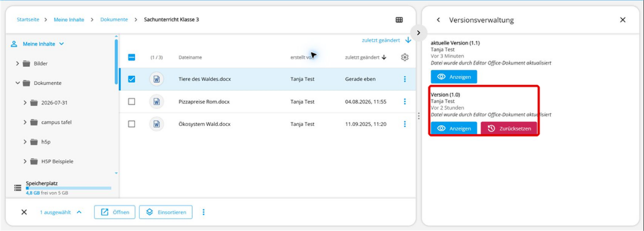Go to Meine Inhalte breadcrumb
The image size is (644, 231).
[x=69, y=19]
